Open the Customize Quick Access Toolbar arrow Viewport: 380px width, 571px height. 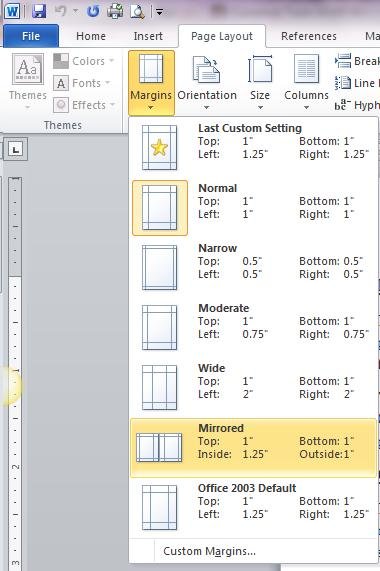point(159,12)
